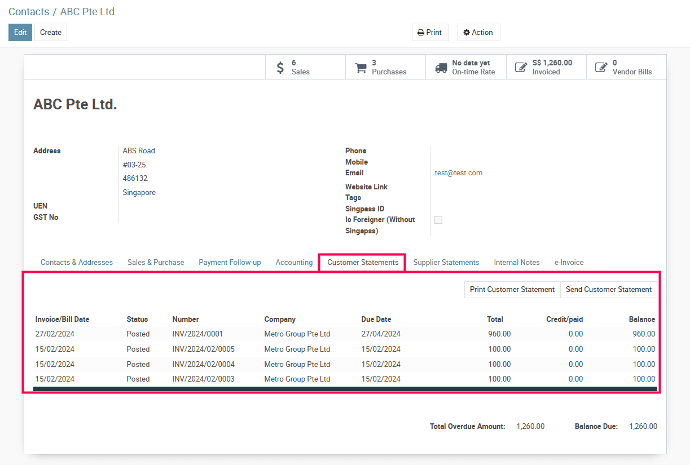Click the 27/02/2024 invoice date cell

click(55, 334)
